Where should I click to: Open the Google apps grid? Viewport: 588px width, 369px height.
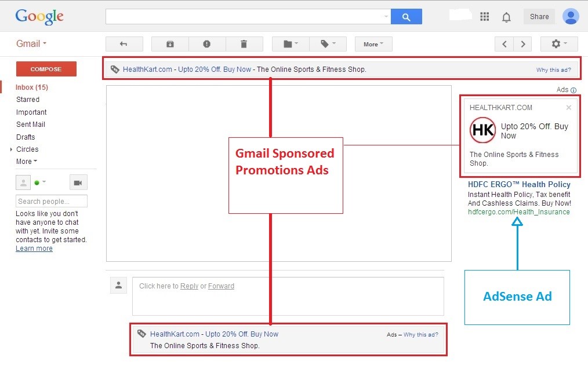[x=485, y=16]
